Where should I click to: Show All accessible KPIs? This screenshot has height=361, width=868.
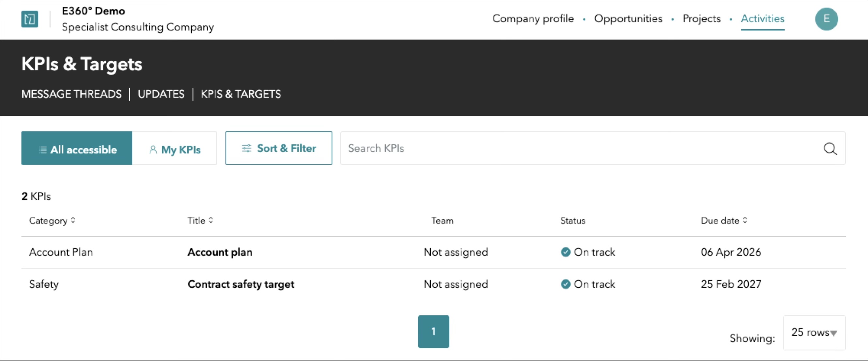[x=77, y=148]
